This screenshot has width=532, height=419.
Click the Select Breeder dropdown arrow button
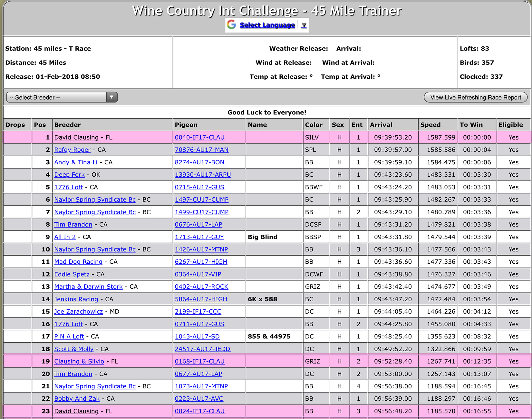click(x=111, y=97)
